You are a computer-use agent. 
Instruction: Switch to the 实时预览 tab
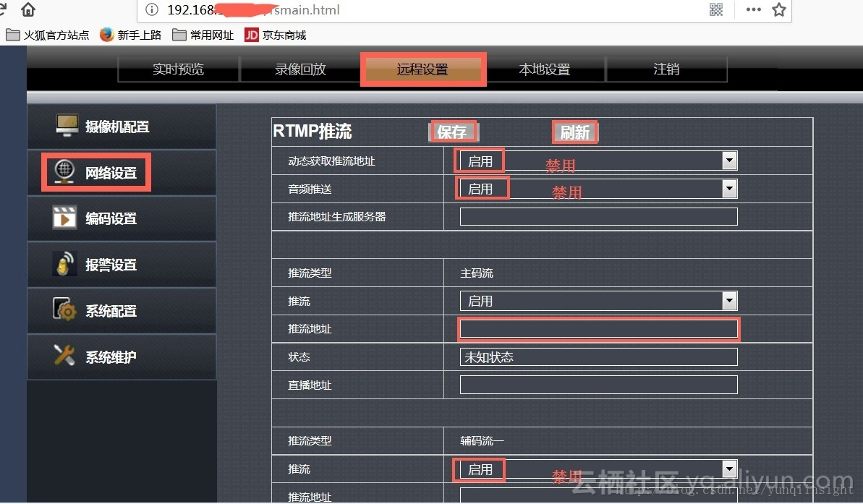tap(178, 69)
